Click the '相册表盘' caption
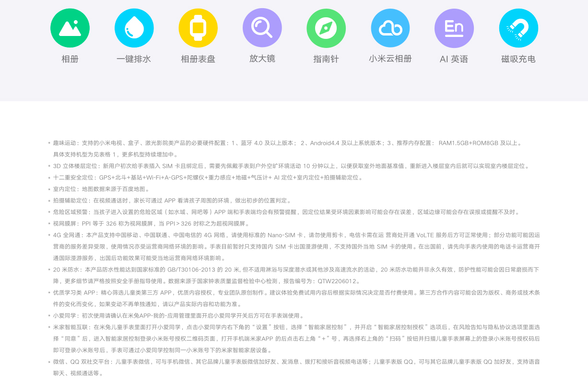 198,59
